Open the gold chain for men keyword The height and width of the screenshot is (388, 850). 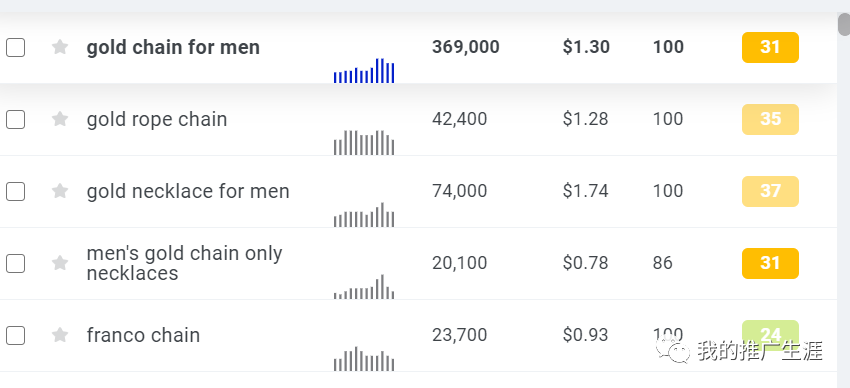pyautogui.click(x=173, y=47)
